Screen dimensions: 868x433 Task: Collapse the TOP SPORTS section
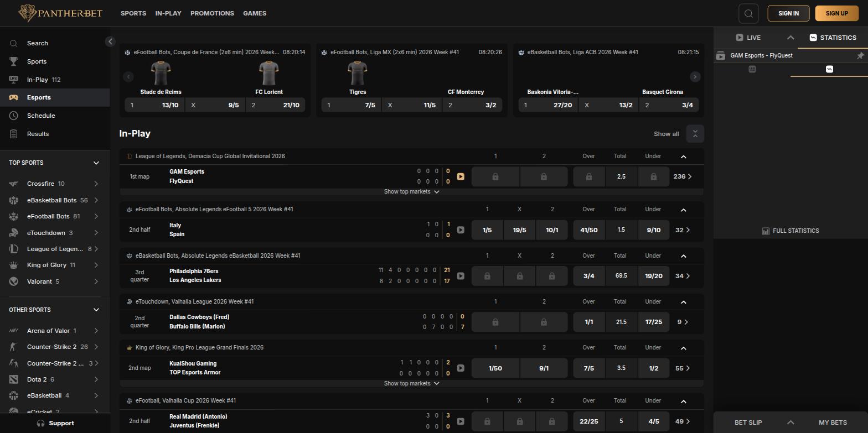coord(96,163)
